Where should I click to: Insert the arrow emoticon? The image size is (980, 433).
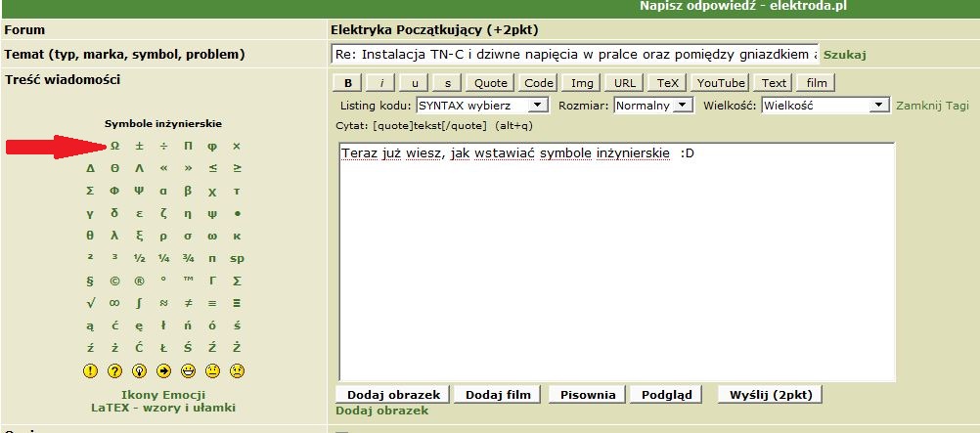pyautogui.click(x=163, y=371)
